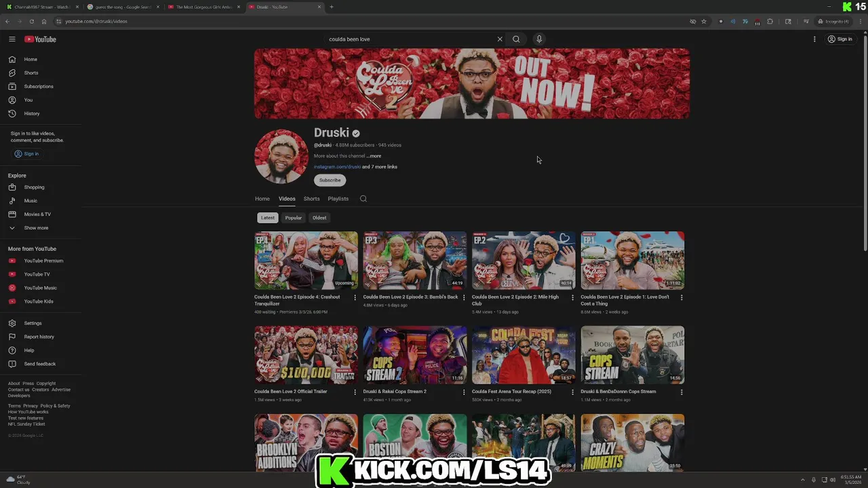Open Episode 4 Crashout Tranquilizer thumbnail

(306, 260)
